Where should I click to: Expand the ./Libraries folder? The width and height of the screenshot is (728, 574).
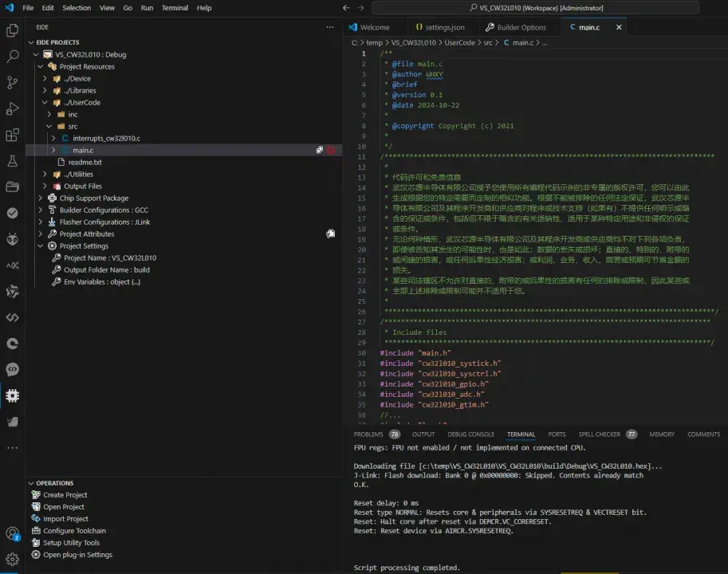coord(45,91)
